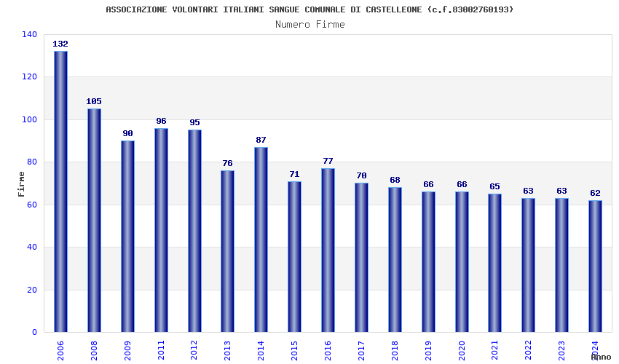The image size is (619, 364).
Task: Select the 2012 bar with value 95
Action: click(x=194, y=231)
